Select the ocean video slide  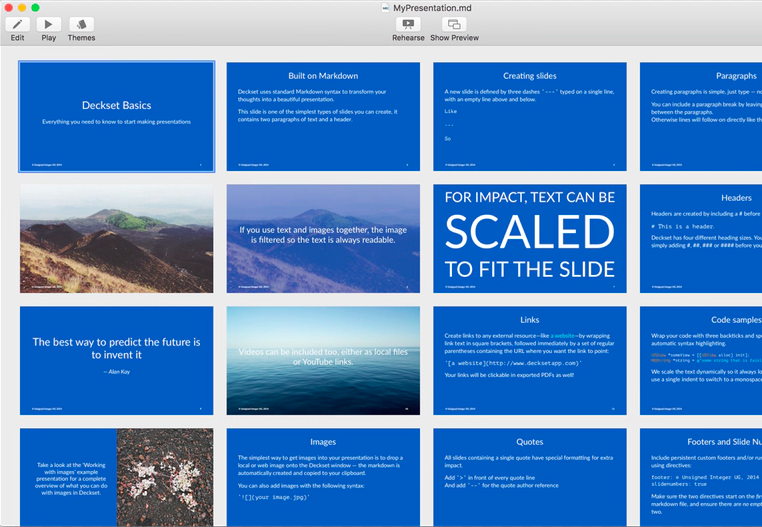coord(323,361)
